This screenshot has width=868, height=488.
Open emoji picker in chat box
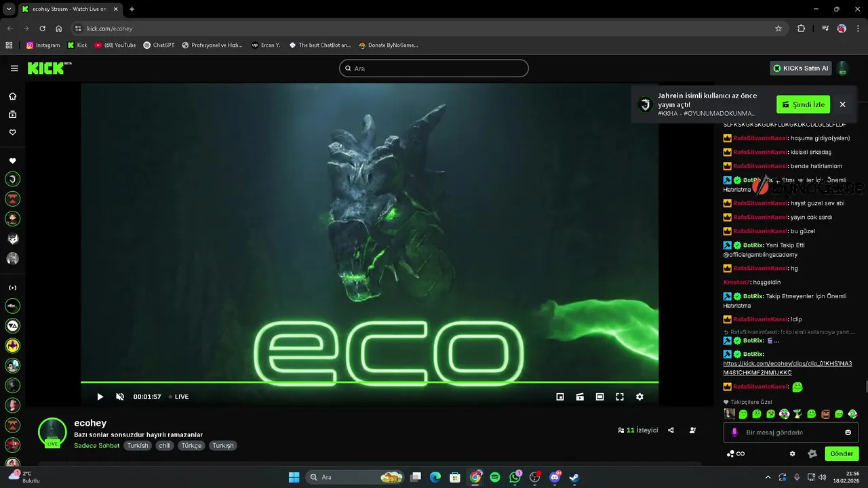click(848, 432)
